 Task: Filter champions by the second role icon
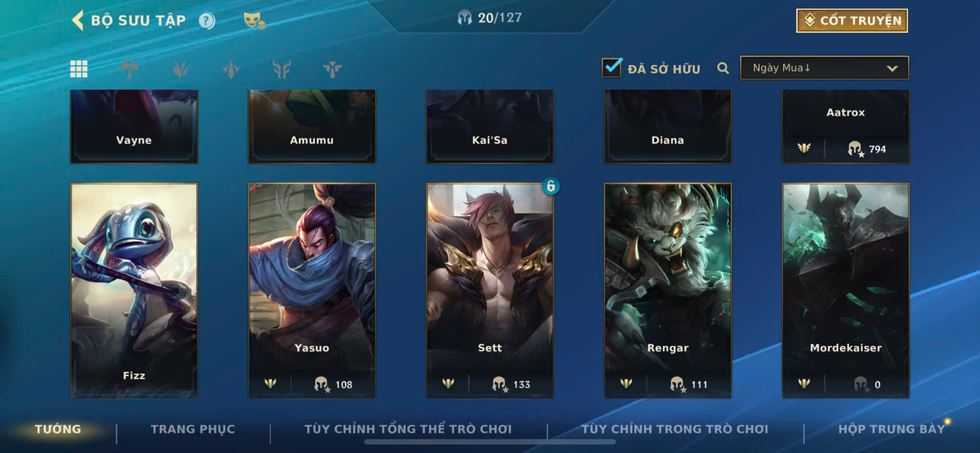click(x=180, y=69)
